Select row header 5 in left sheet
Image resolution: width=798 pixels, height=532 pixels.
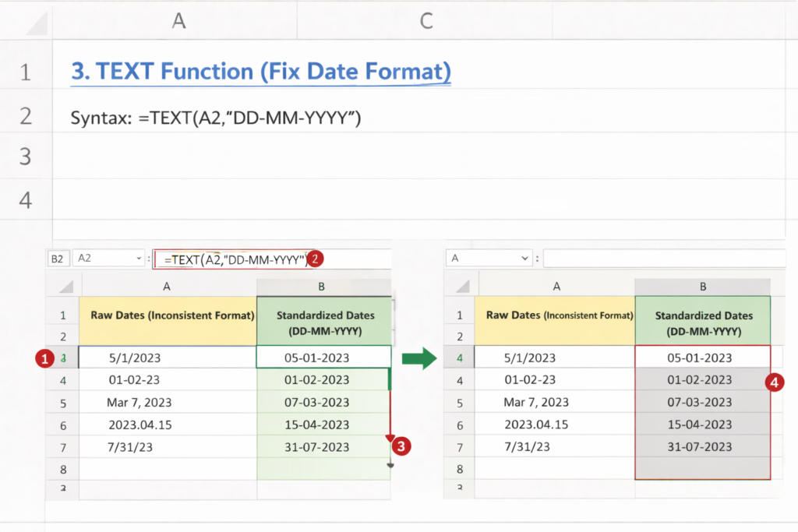[63, 403]
